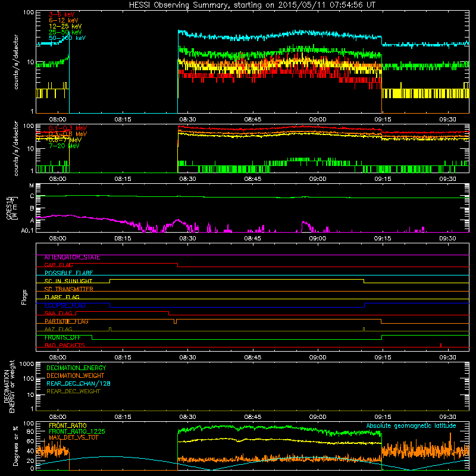Click the A0.1 tick label on the GOES axis

click(x=27, y=231)
